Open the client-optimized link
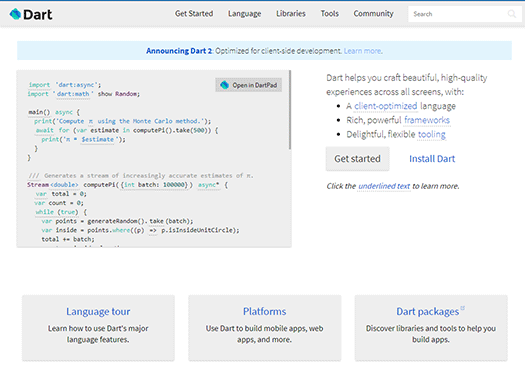 (386, 106)
